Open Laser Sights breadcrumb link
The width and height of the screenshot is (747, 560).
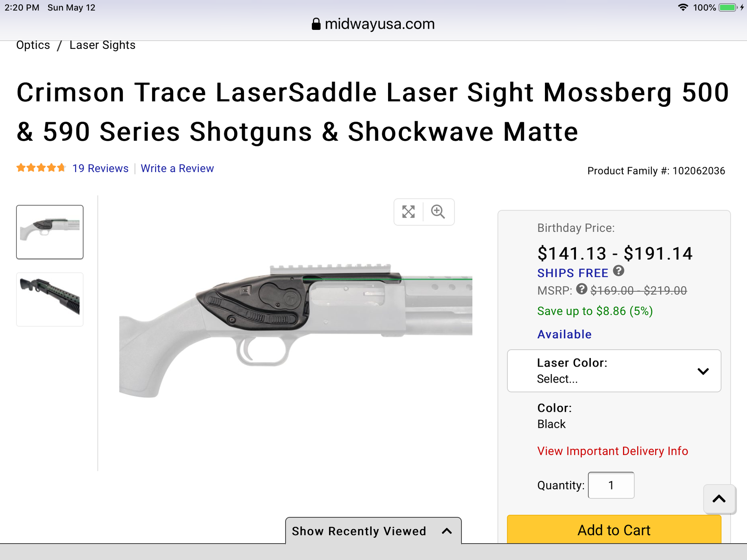(x=102, y=45)
